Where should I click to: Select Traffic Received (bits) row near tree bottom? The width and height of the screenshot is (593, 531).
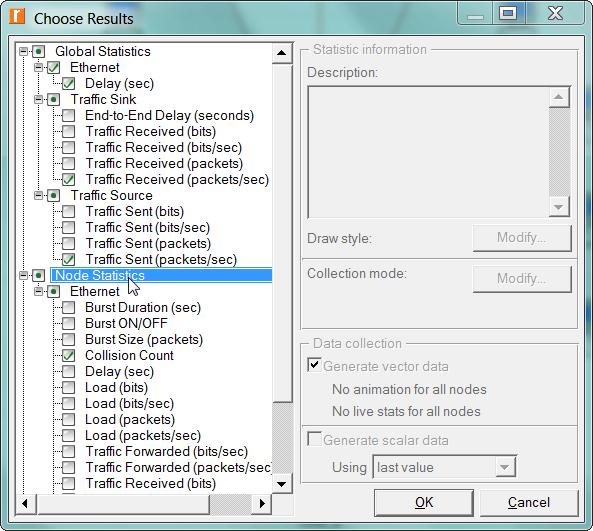pyautogui.click(x=151, y=483)
